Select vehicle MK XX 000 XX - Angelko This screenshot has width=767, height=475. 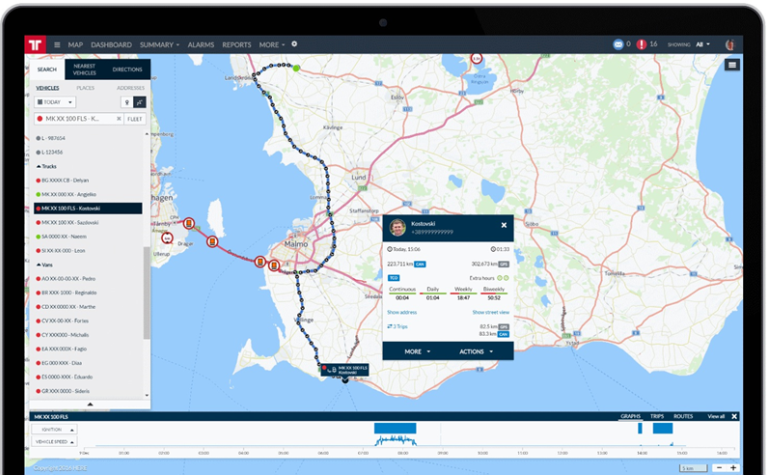[88, 194]
